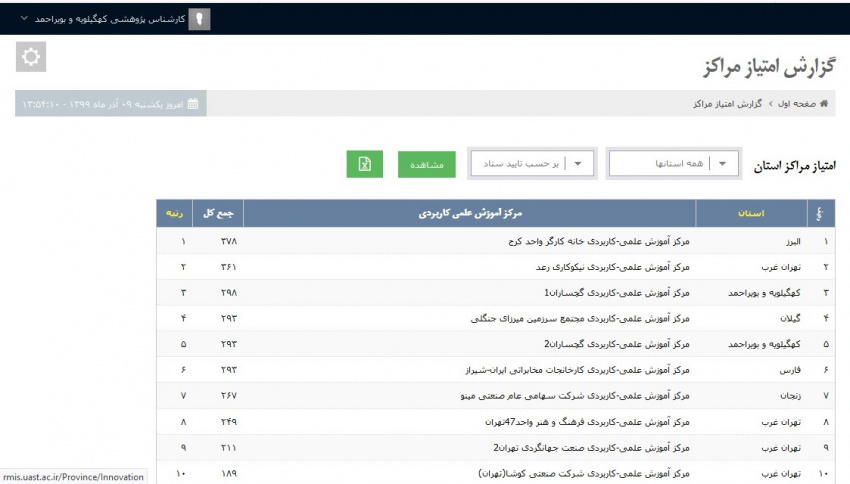
Task: Expand the user menu chevron in header
Action: pos(24,18)
